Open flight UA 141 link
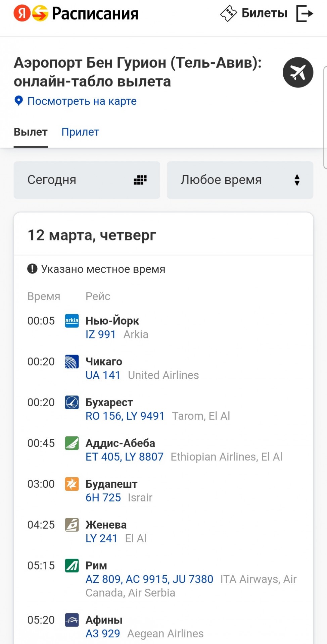 coord(103,375)
